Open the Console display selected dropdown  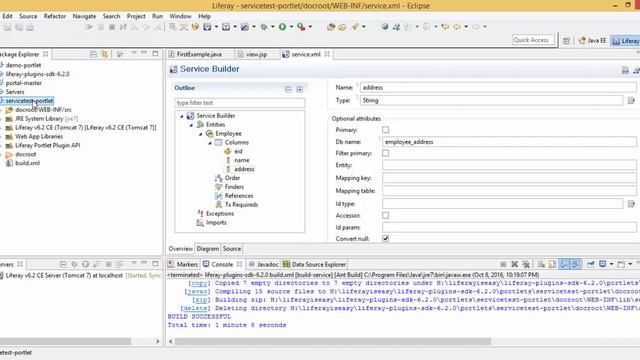(611, 264)
